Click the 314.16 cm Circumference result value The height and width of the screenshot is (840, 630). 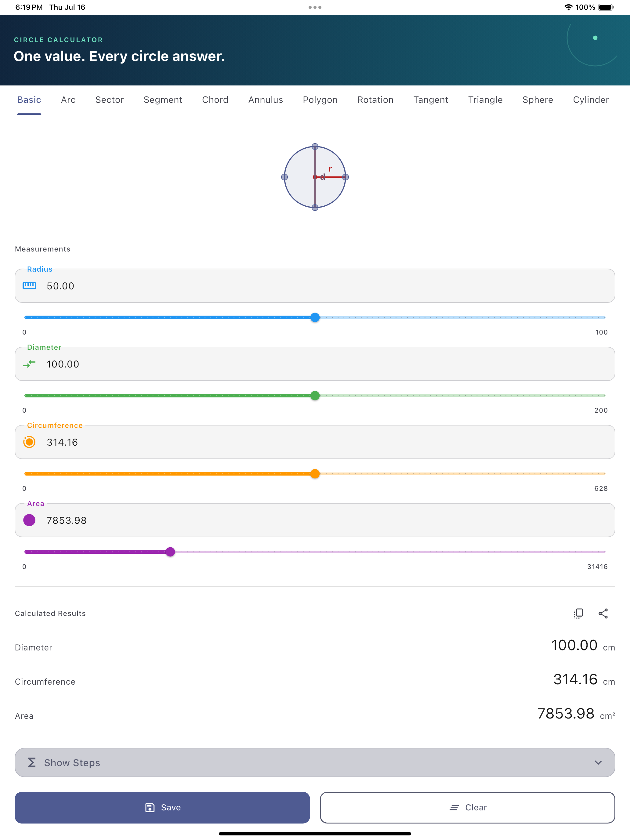pyautogui.click(x=584, y=679)
